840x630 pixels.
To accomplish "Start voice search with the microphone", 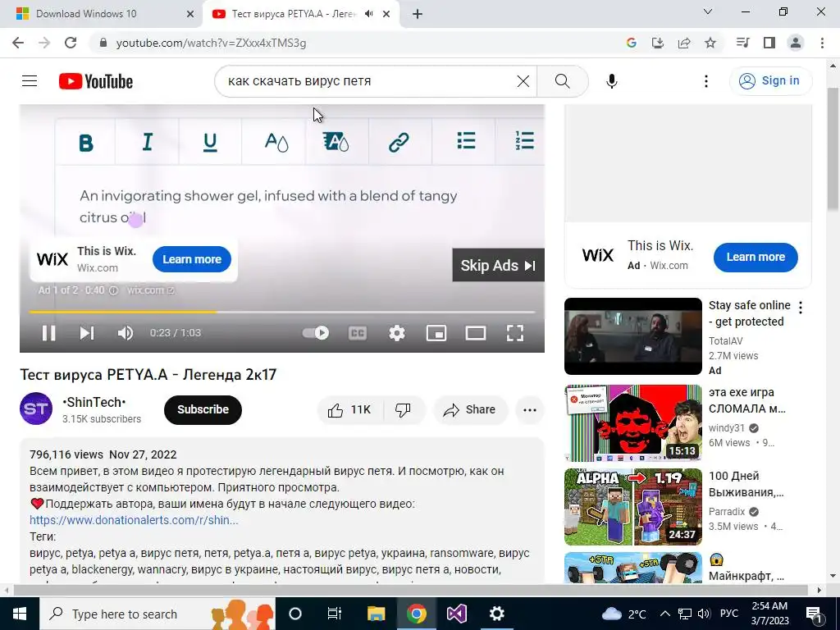I will pos(611,81).
